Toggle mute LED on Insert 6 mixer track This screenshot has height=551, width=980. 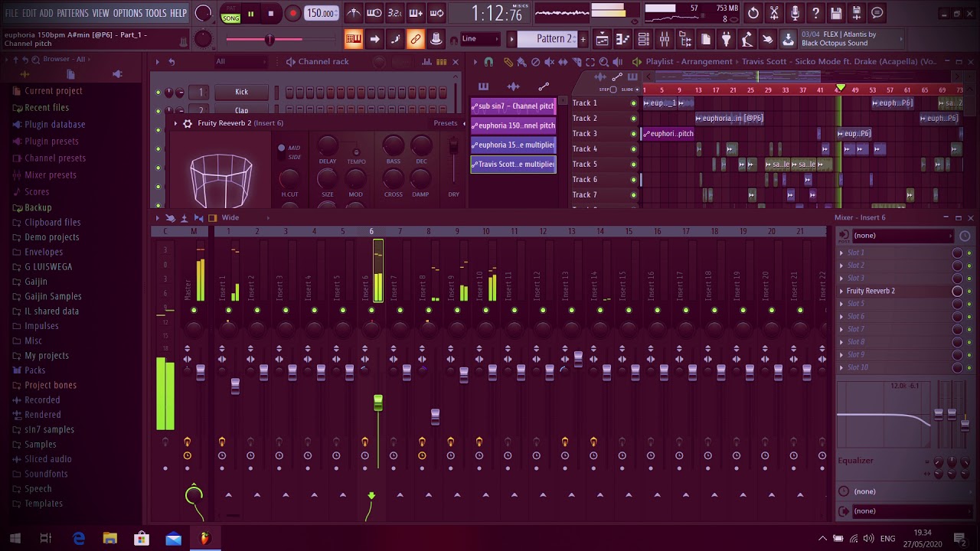pyautogui.click(x=371, y=310)
